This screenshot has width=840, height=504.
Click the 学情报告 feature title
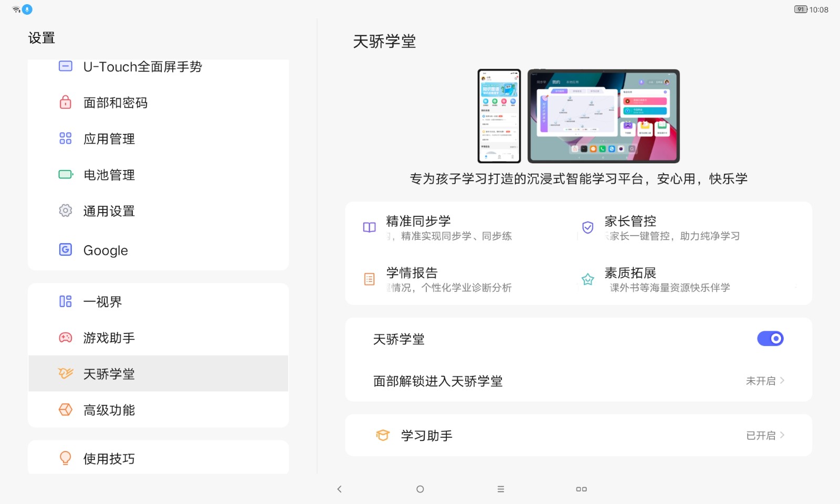412,272
